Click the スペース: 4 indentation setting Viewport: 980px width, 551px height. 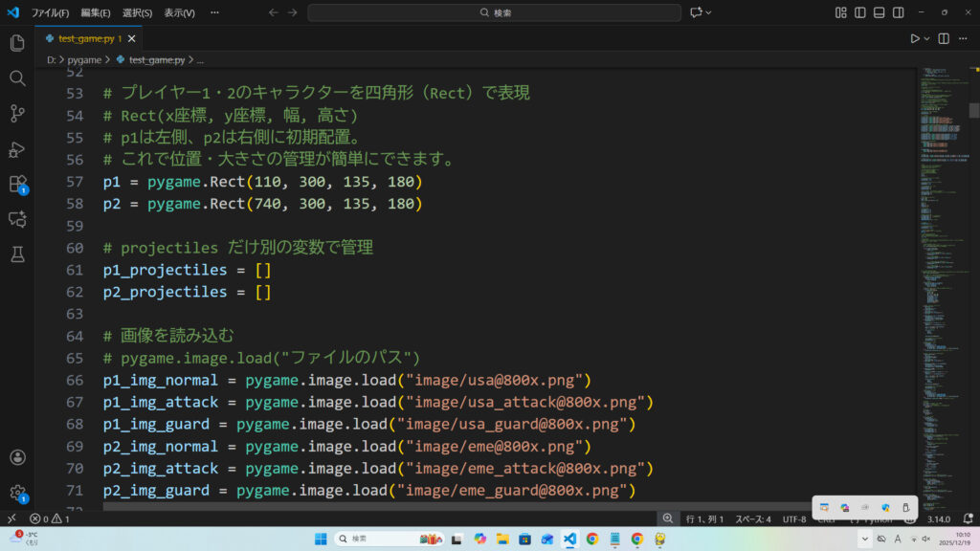752,518
